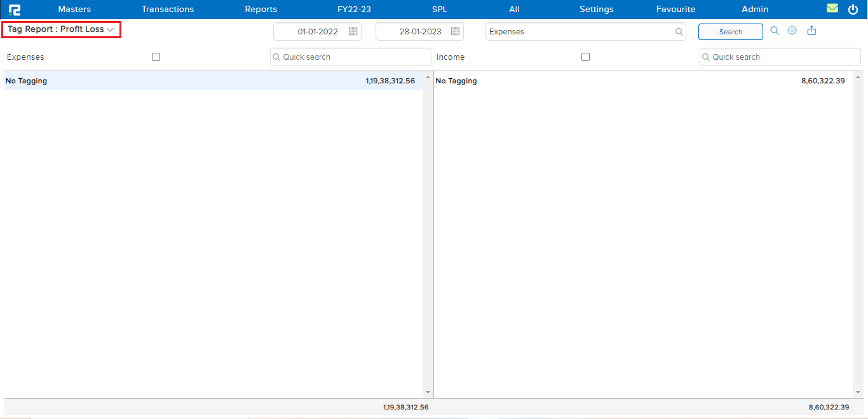Screen dimensions: 868x419
Task: Click the Income Quick search field
Action: (780, 57)
